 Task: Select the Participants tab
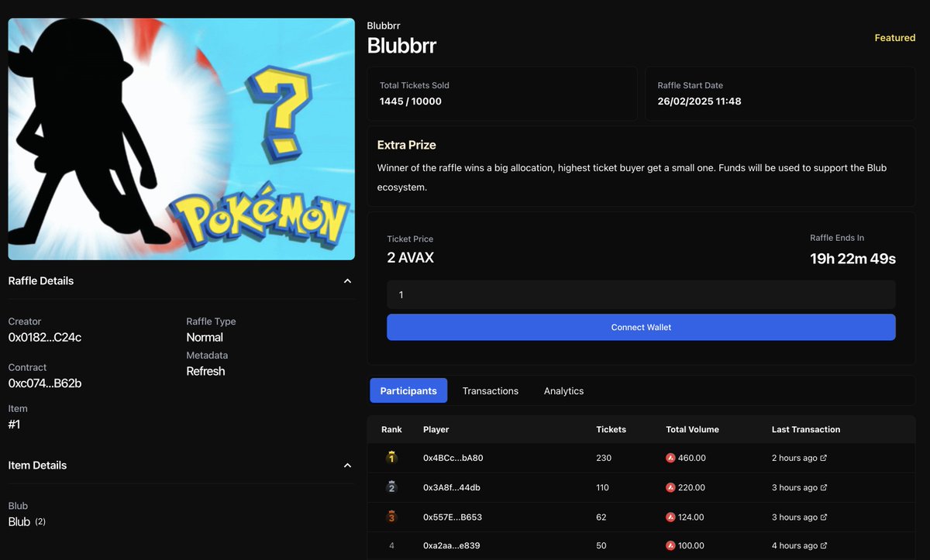tap(408, 390)
